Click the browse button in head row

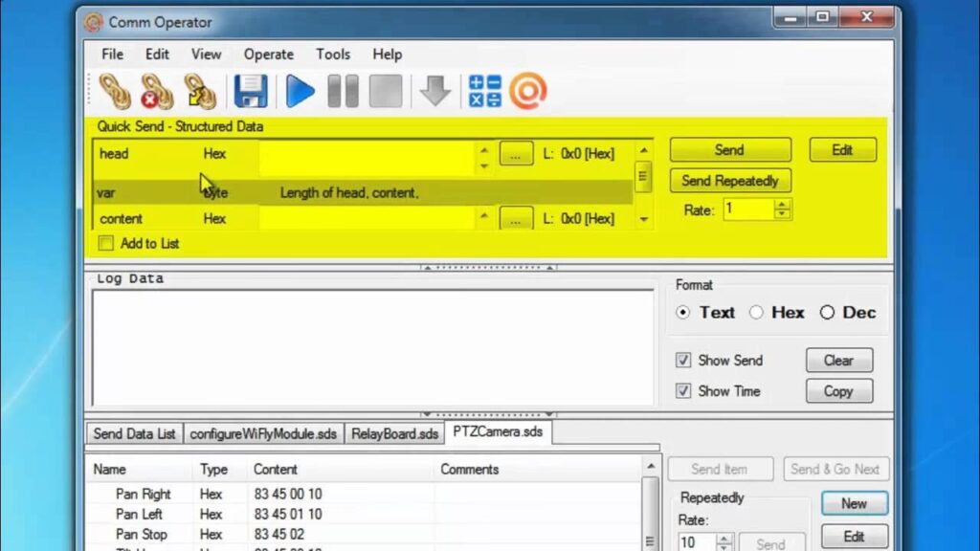tap(516, 154)
